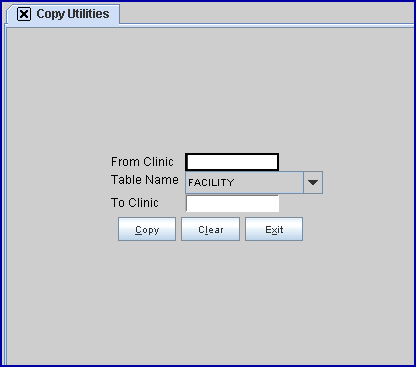This screenshot has width=416, height=367.
Task: Start copying with the Copy button
Action: pos(147,229)
